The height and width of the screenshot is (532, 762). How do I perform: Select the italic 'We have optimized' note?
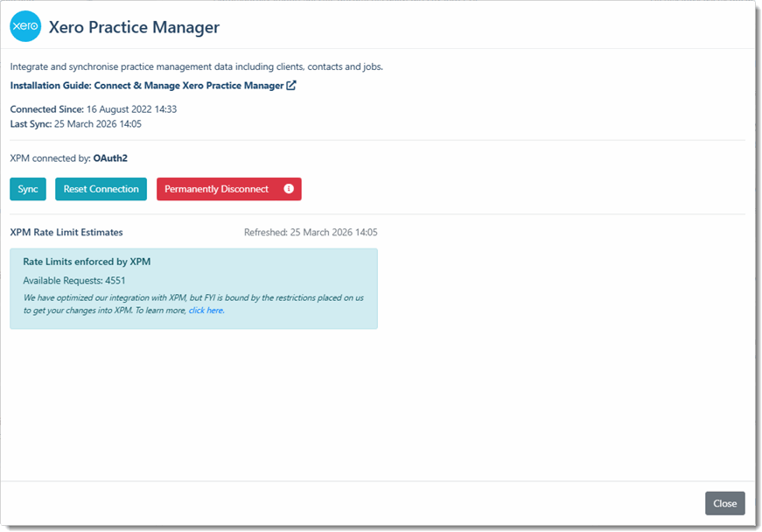[193, 304]
